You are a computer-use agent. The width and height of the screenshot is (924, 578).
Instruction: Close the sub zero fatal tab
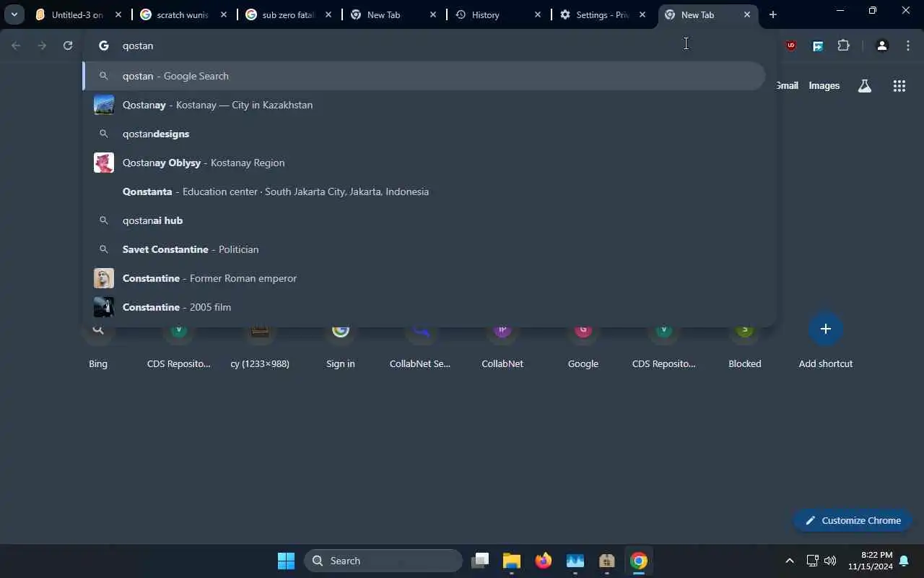[x=328, y=14]
